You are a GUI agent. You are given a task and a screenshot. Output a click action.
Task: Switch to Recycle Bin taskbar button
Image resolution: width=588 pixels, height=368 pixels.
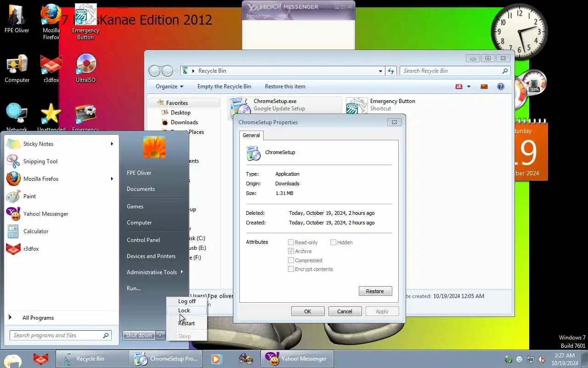(92, 359)
